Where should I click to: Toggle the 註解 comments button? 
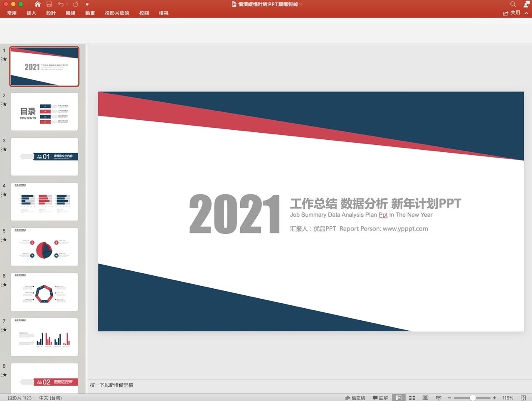[380, 398]
